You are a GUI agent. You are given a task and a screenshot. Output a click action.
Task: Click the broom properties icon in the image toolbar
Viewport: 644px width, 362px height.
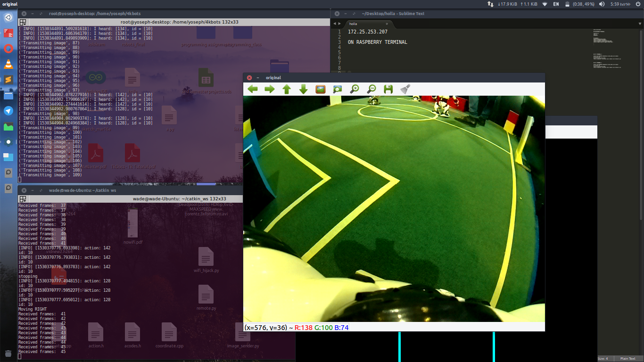[405, 89]
